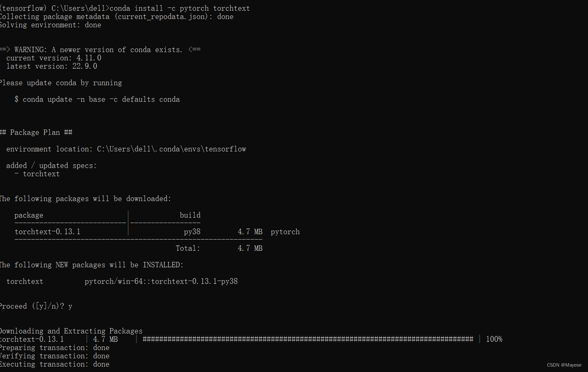Click the '- torchtext' spec entry
This screenshot has height=372, width=588.
(x=37, y=174)
